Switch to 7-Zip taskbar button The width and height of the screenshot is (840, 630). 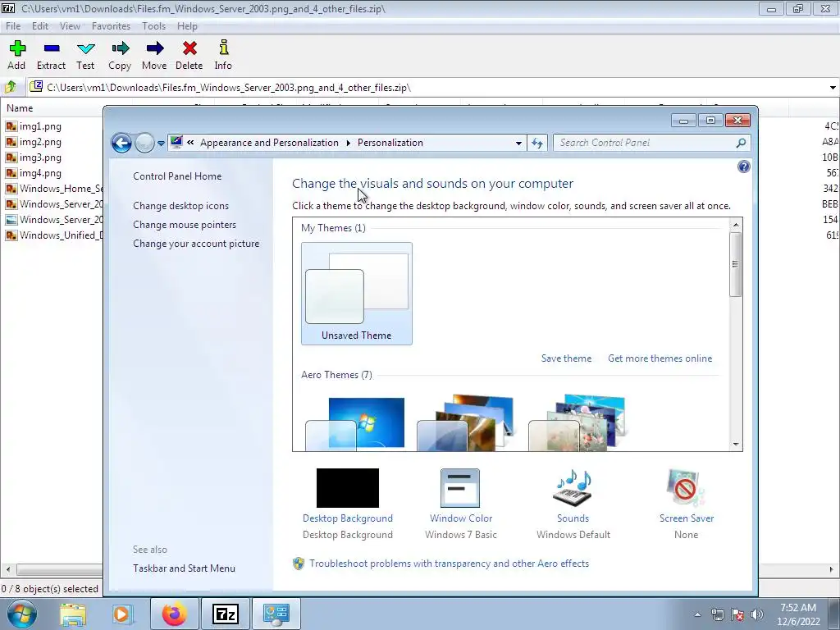pyautogui.click(x=225, y=614)
